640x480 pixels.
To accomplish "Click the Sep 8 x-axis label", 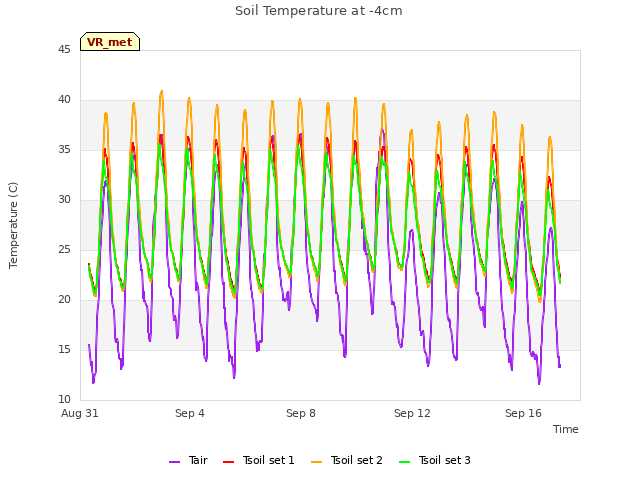I will [301, 413].
